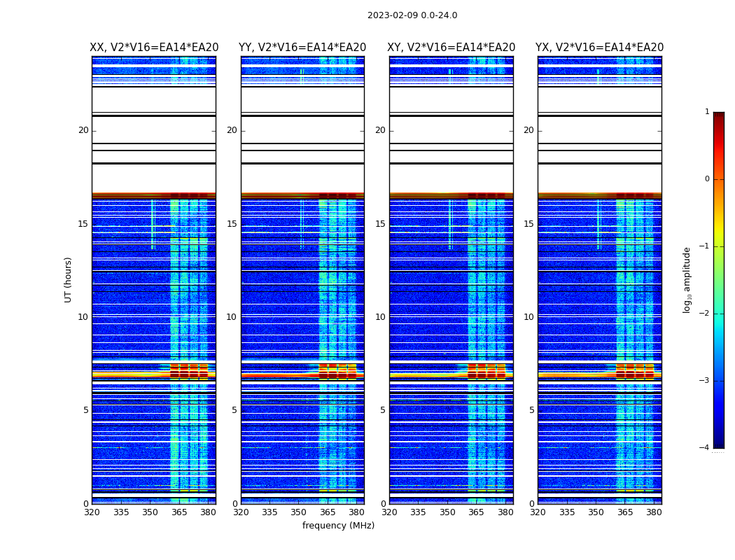Viewport: 735px width, 560px height.
Task: Click the XY panel title text
Action: (x=451, y=48)
